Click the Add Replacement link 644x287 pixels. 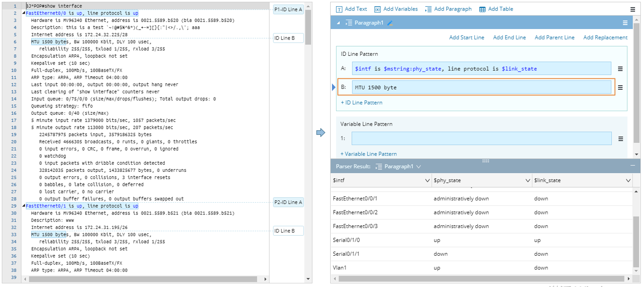click(605, 38)
